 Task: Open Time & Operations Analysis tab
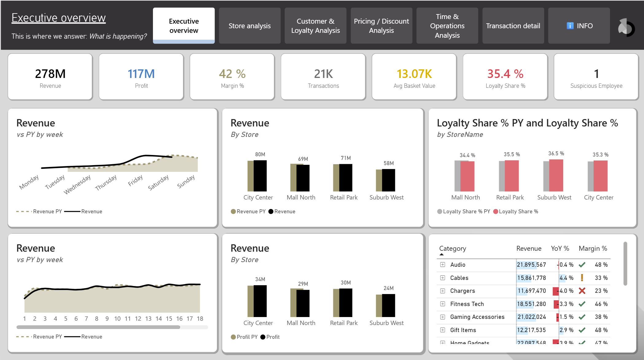click(x=447, y=26)
